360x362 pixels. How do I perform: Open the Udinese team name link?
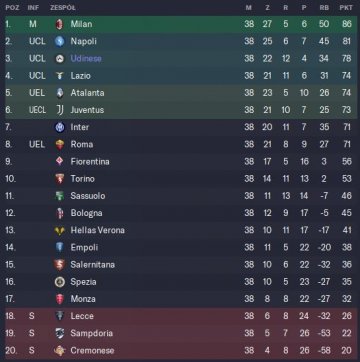point(86,59)
